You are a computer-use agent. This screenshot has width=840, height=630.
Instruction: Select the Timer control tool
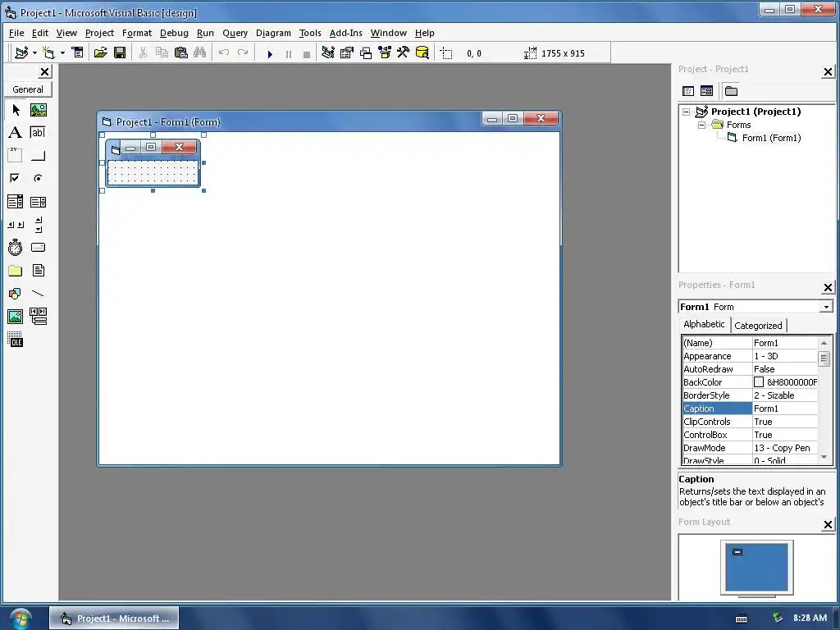(16, 248)
